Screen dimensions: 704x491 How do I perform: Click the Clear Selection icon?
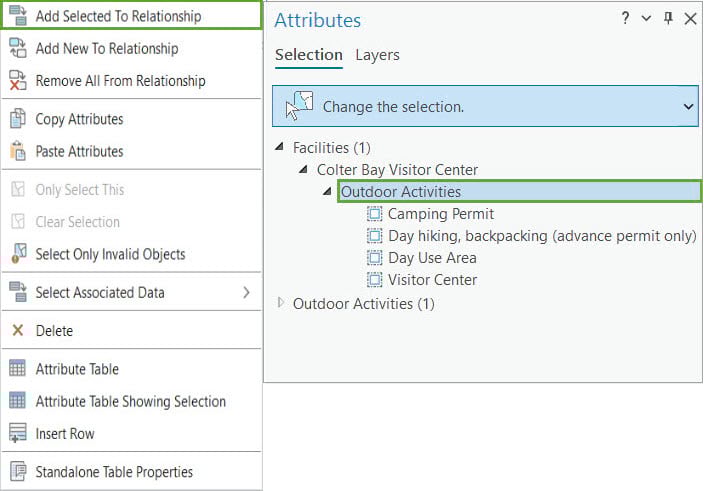pyautogui.click(x=18, y=221)
